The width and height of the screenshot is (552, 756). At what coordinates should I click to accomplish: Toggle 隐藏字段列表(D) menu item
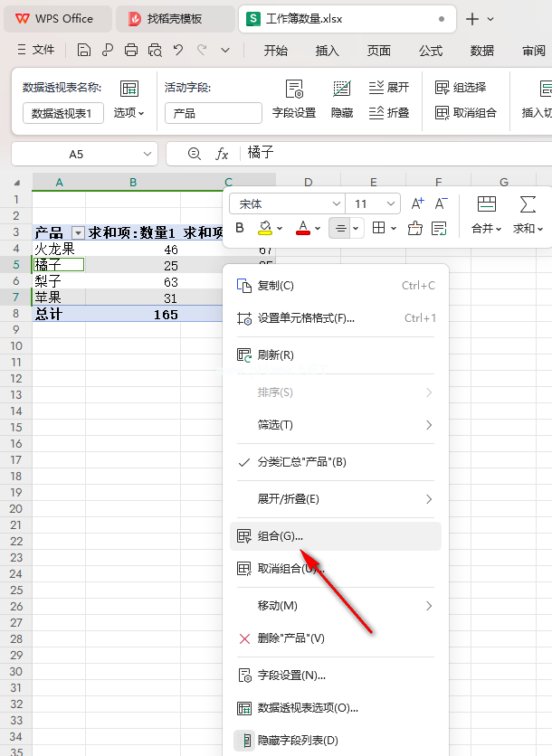coord(336,740)
